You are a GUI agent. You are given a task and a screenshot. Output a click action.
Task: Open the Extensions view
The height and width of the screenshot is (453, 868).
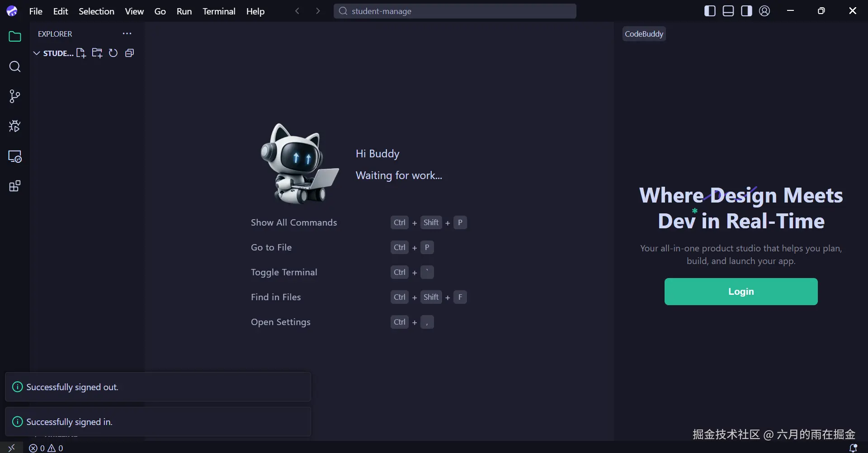[15, 186]
